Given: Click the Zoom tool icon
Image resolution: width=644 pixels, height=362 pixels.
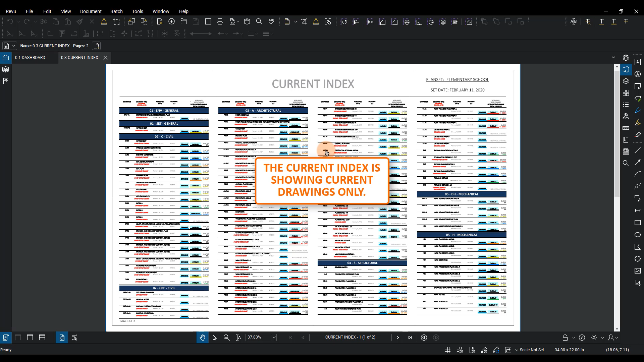Looking at the screenshot, I should pos(227,338).
